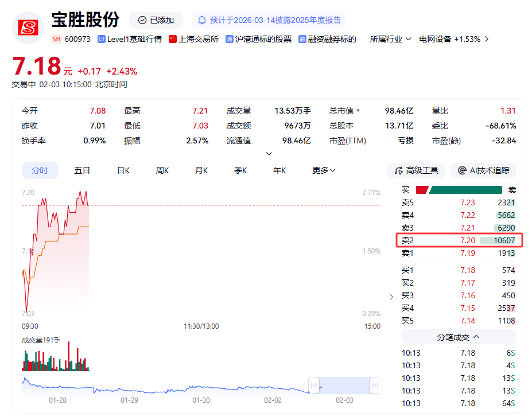Click the checkmark icon in 已添加 button

coord(142,20)
